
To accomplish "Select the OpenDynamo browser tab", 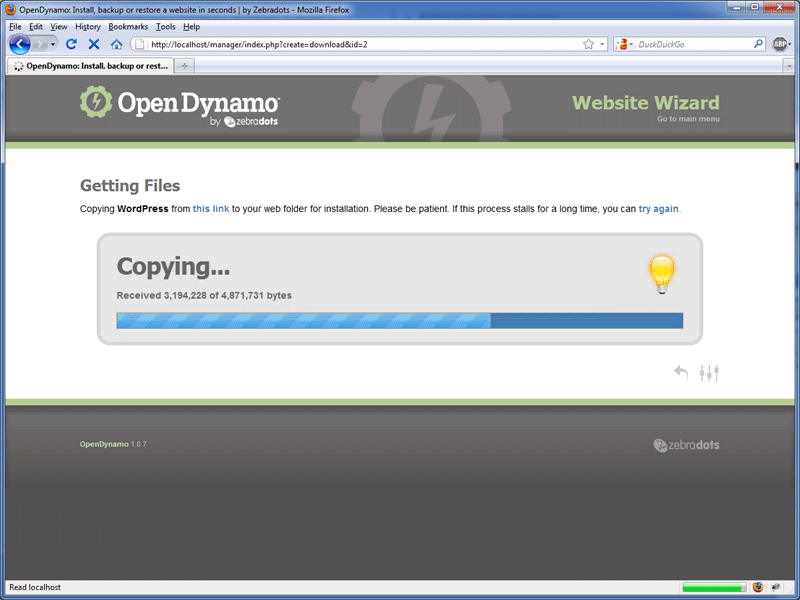I will pos(90,66).
